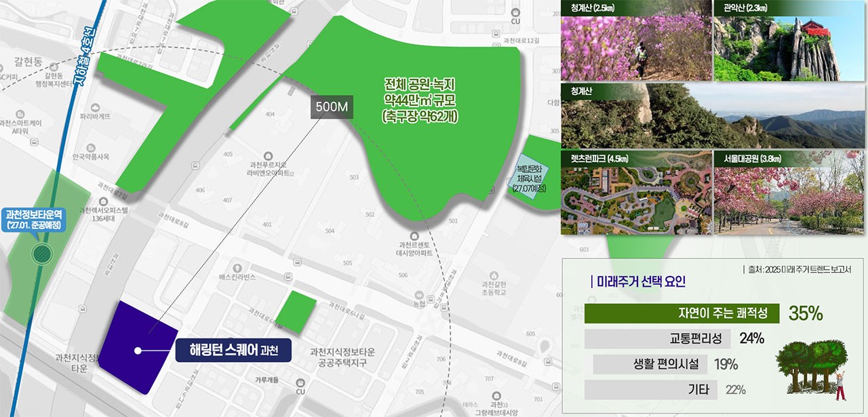Click the bus stop icon right of 배스킨라빈스

coord(290,277)
